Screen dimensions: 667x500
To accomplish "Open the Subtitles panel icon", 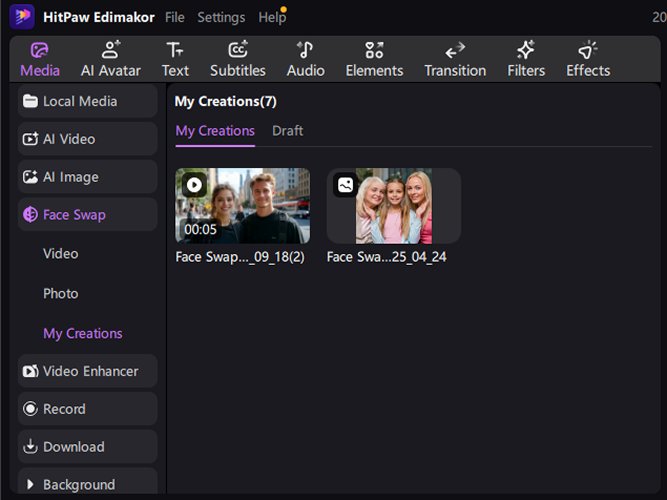I will click(x=237, y=50).
